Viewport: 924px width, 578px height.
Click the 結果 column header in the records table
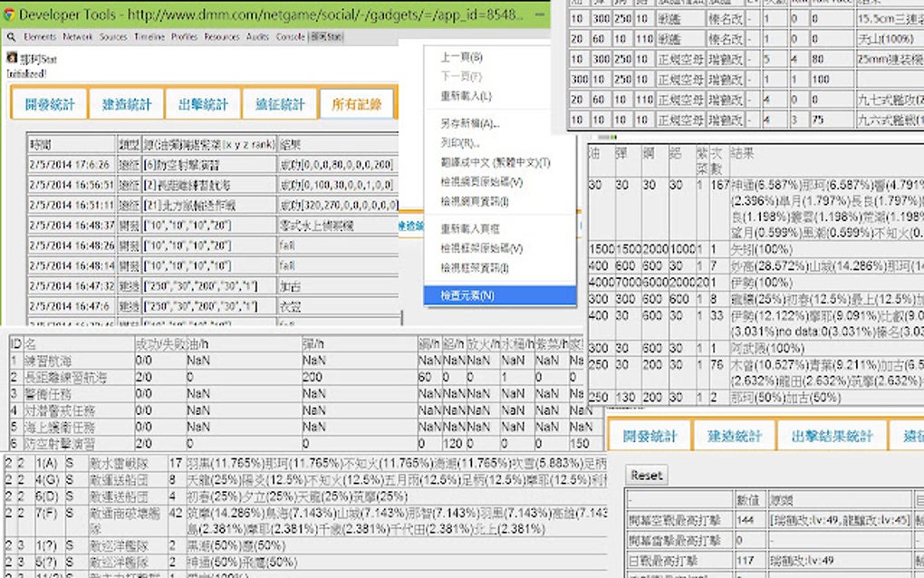coord(338,144)
